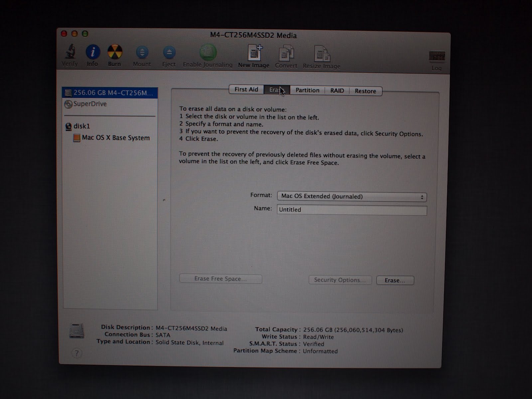Click the green zoom window button

85,34
